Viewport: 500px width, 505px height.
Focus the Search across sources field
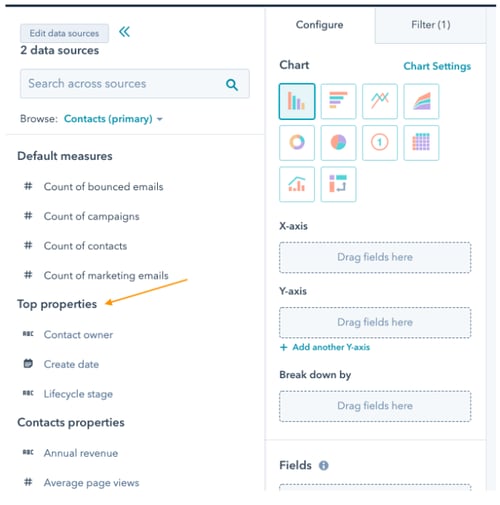coord(135,84)
